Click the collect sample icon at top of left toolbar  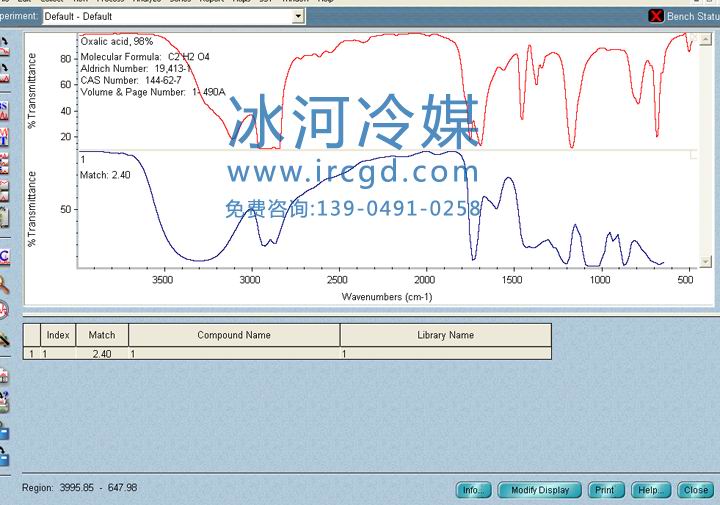coord(4,47)
